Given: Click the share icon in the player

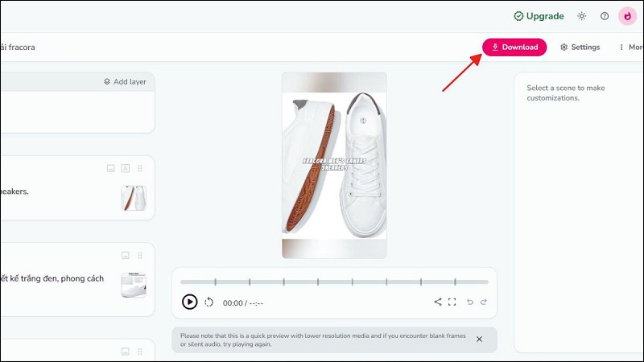Looking at the screenshot, I should 438,302.
